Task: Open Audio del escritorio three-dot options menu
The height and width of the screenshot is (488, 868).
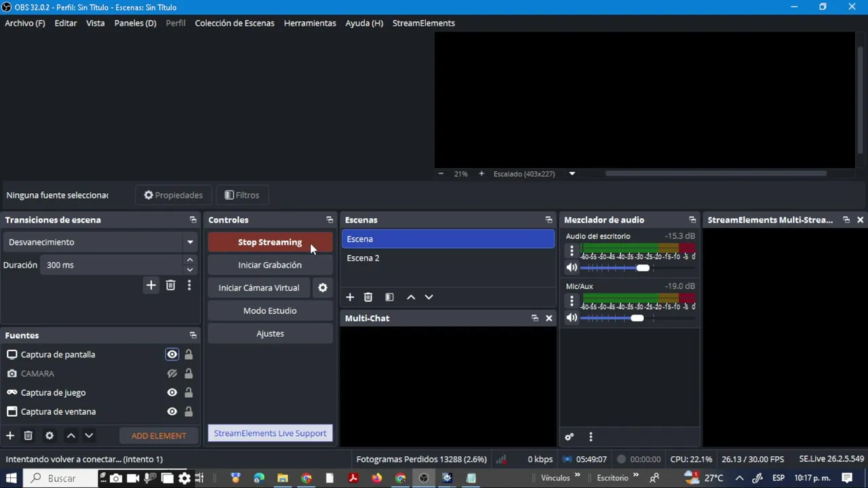Action: click(x=572, y=251)
